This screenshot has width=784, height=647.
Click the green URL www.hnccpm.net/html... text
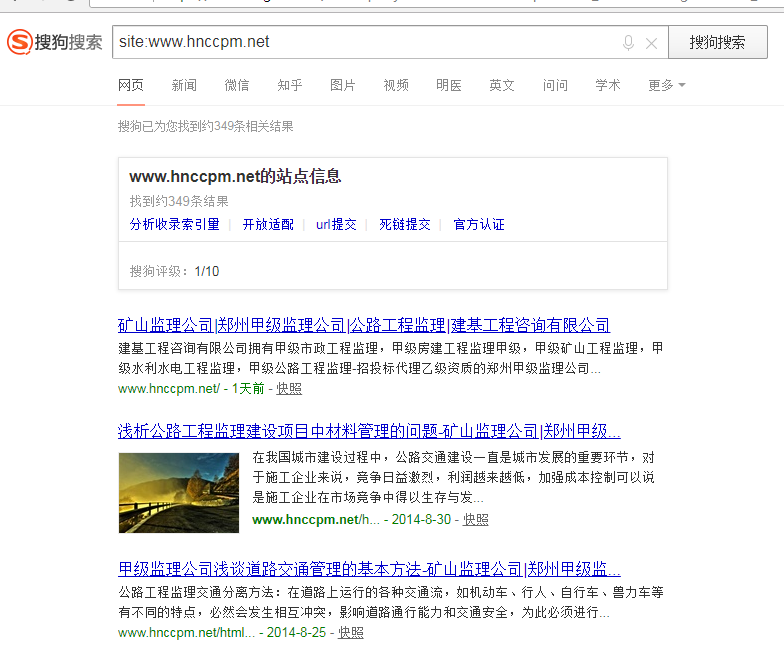click(186, 632)
